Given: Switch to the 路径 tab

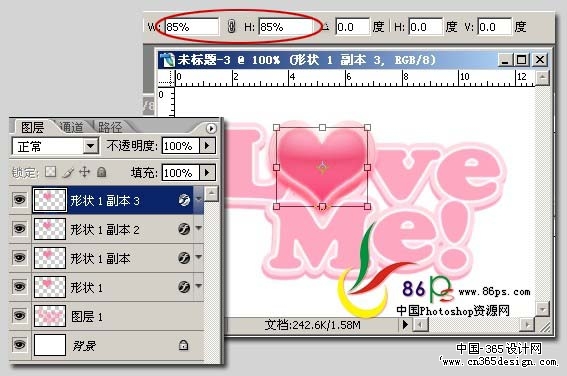Looking at the screenshot, I should 110,127.
